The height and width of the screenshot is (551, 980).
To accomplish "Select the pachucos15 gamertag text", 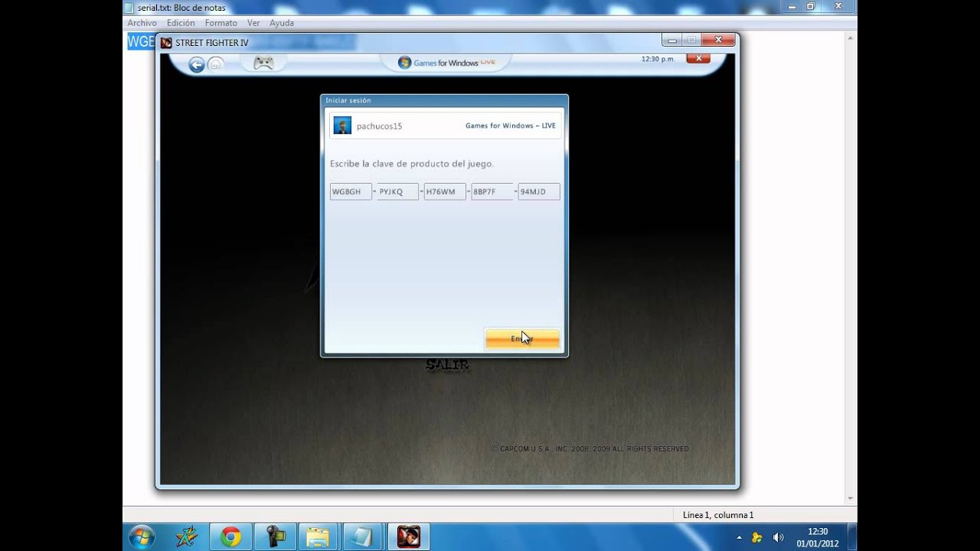I will pyautogui.click(x=379, y=126).
